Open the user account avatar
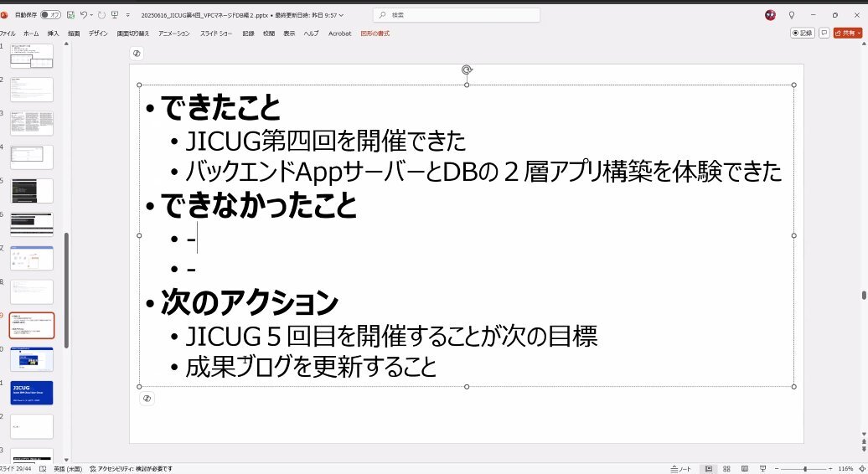Image resolution: width=868 pixels, height=474 pixels. coord(770,15)
